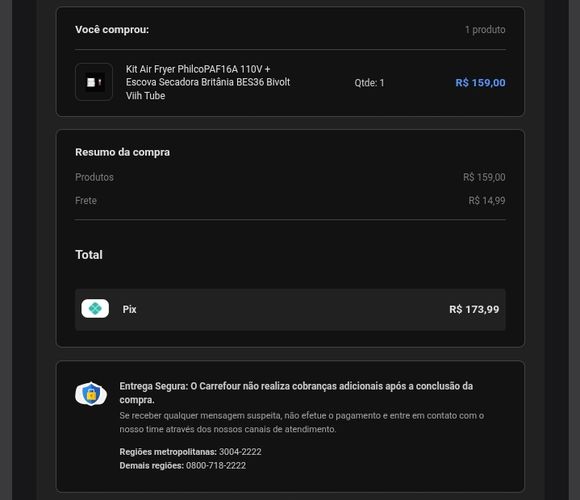Image resolution: width=580 pixels, height=500 pixels.
Task: Click the Frete value R$ 14,99
Action: pyautogui.click(x=487, y=200)
